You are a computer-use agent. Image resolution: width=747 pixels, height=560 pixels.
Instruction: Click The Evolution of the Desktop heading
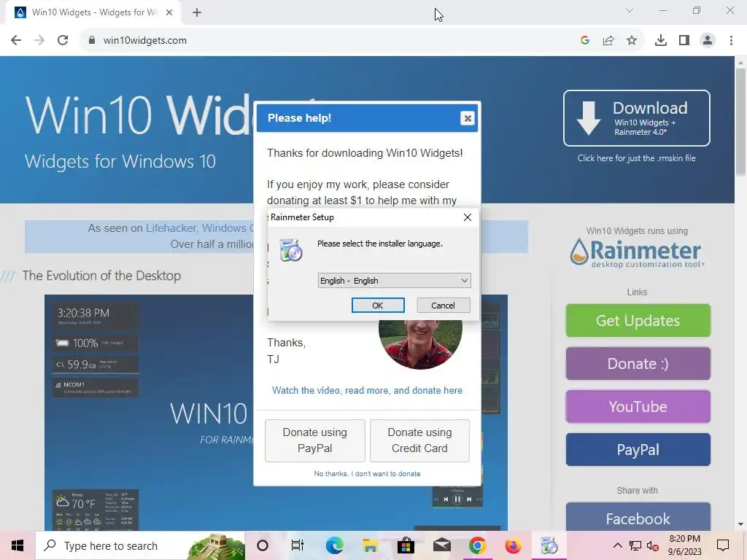[x=101, y=276]
